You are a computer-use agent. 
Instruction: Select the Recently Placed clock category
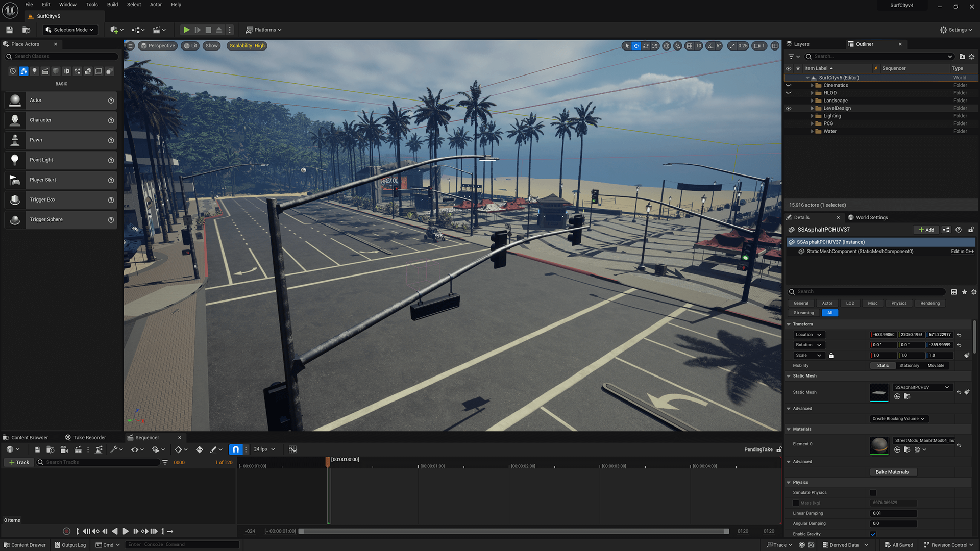click(13, 71)
